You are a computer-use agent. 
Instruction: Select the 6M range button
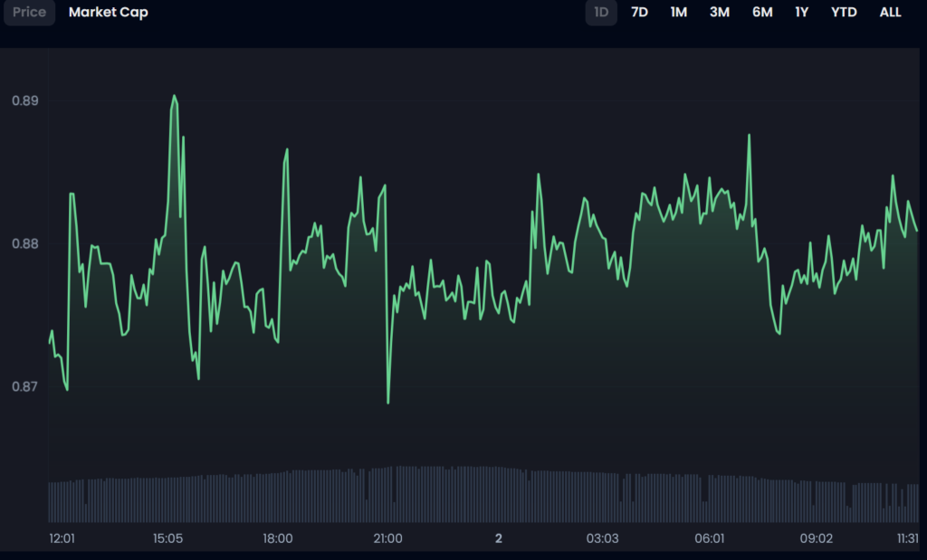point(761,13)
